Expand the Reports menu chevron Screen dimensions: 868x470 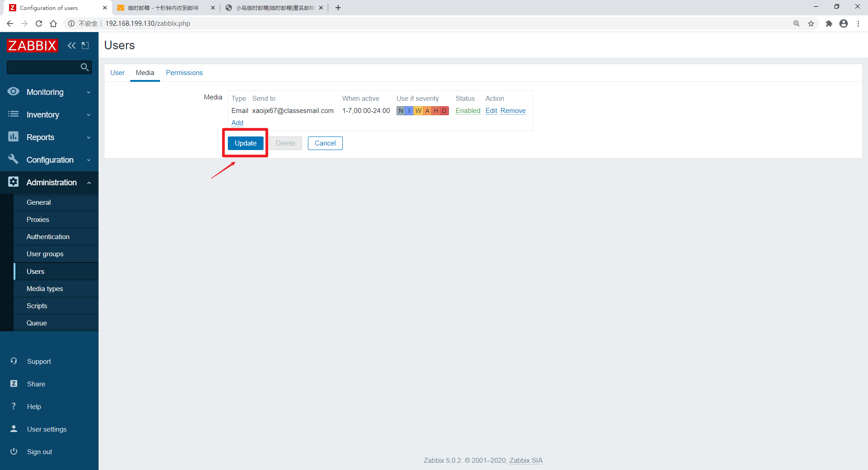[x=89, y=137]
